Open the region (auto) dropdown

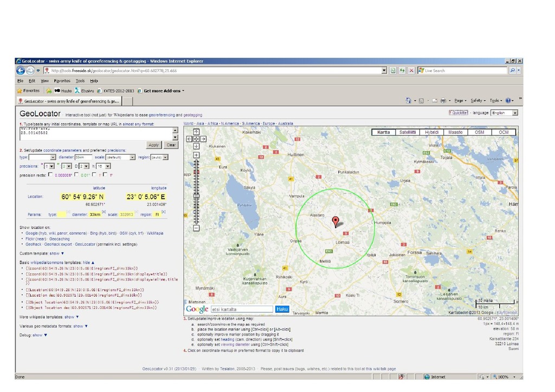(159, 157)
